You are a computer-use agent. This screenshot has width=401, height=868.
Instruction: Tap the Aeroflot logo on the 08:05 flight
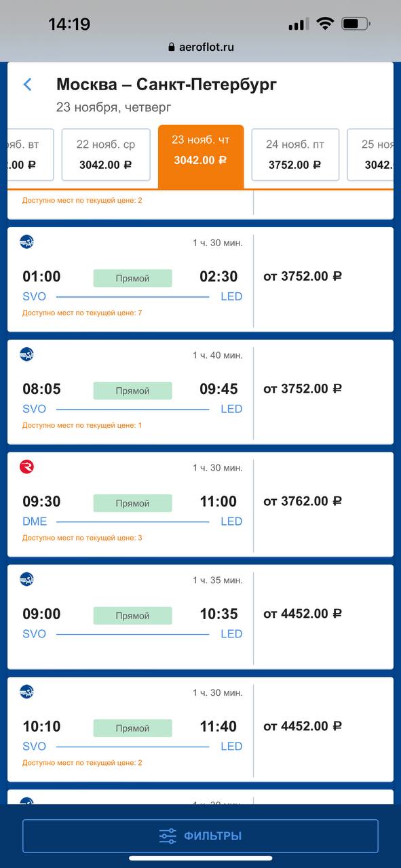(x=26, y=354)
